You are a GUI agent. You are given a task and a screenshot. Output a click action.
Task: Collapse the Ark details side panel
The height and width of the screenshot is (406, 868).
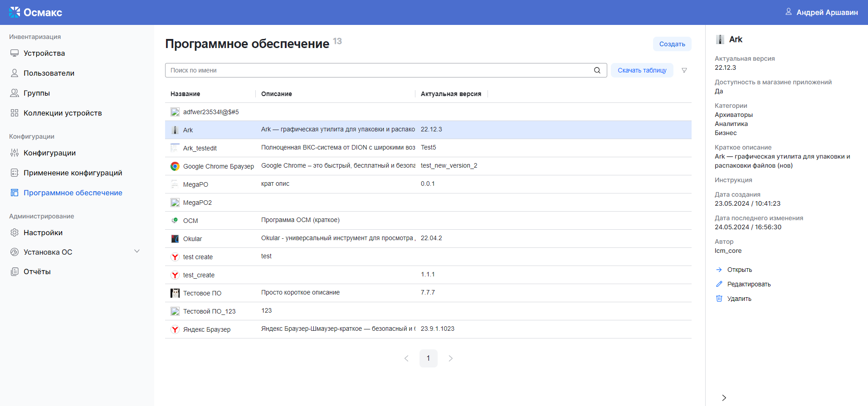724,397
